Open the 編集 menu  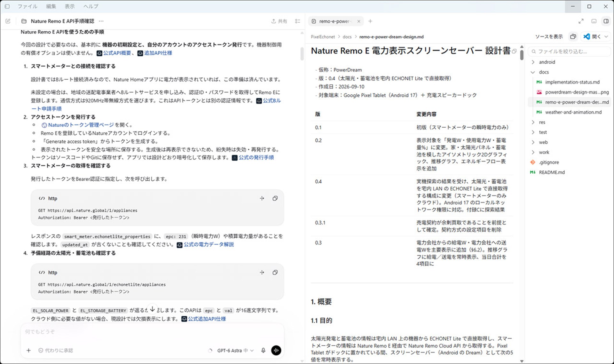coord(51,6)
